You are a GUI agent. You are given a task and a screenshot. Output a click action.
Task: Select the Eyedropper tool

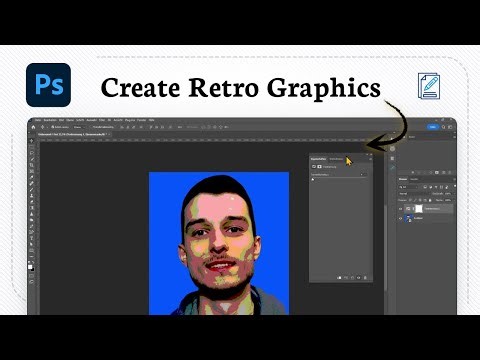point(32,177)
